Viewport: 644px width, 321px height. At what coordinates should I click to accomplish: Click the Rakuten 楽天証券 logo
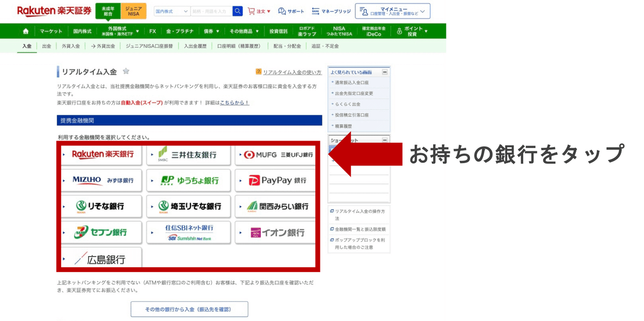[x=54, y=11]
